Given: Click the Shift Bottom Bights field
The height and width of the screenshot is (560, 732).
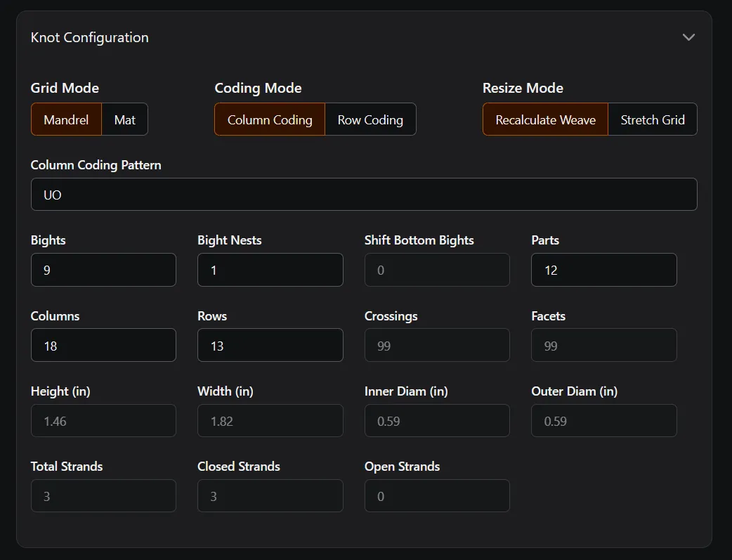Looking at the screenshot, I should pyautogui.click(x=437, y=270).
